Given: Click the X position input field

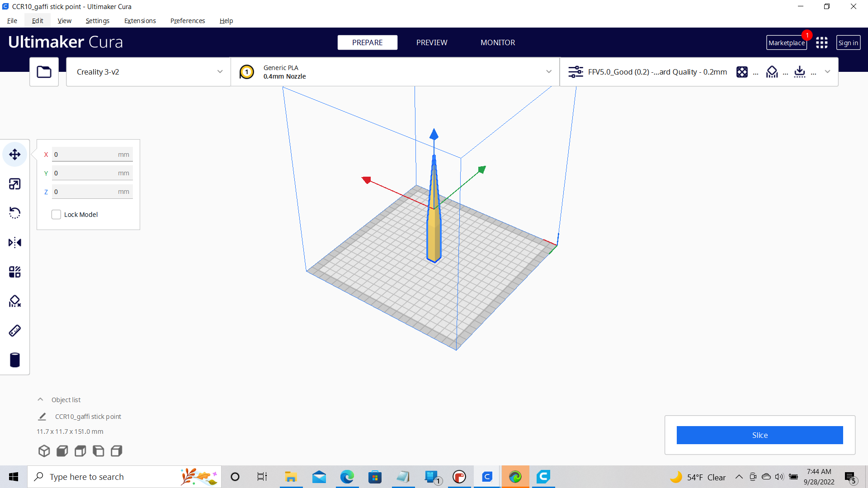Looking at the screenshot, I should coord(92,155).
